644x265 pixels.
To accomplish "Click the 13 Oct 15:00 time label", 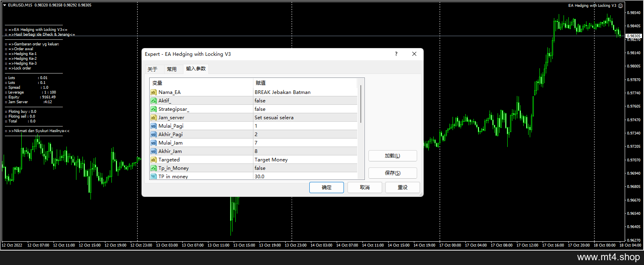I will (244, 245).
